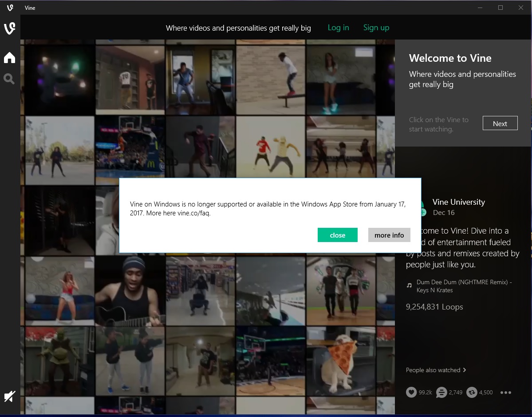
Task: Click the 99.2k likes count
Action: coord(425,393)
